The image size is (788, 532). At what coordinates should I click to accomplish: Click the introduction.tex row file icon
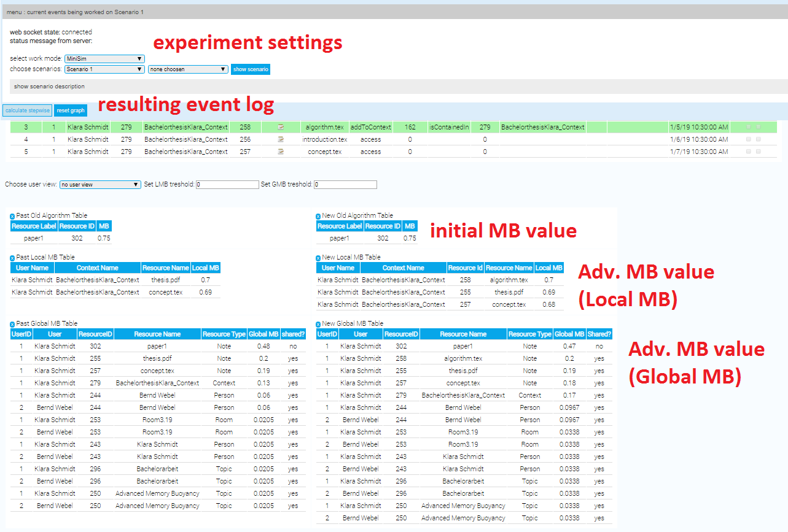tap(281, 139)
